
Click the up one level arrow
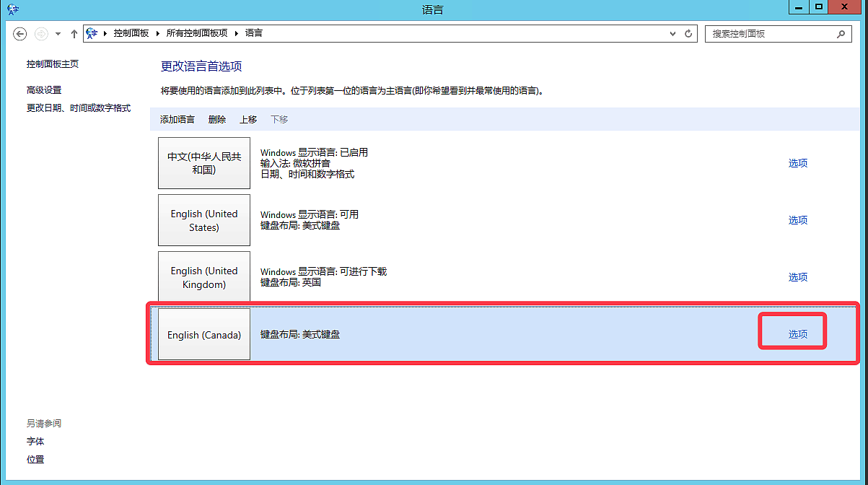[74, 34]
